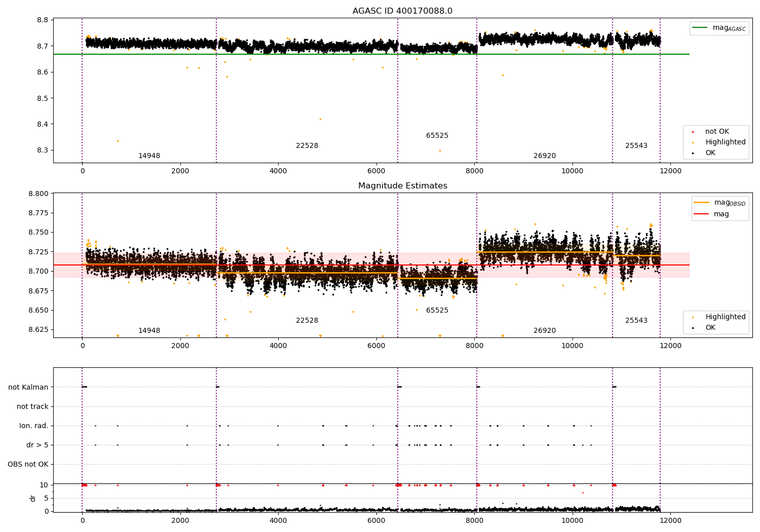Click the 'Ion. rad.' row label
Image resolution: width=760 pixels, height=532 pixels.
click(x=34, y=426)
